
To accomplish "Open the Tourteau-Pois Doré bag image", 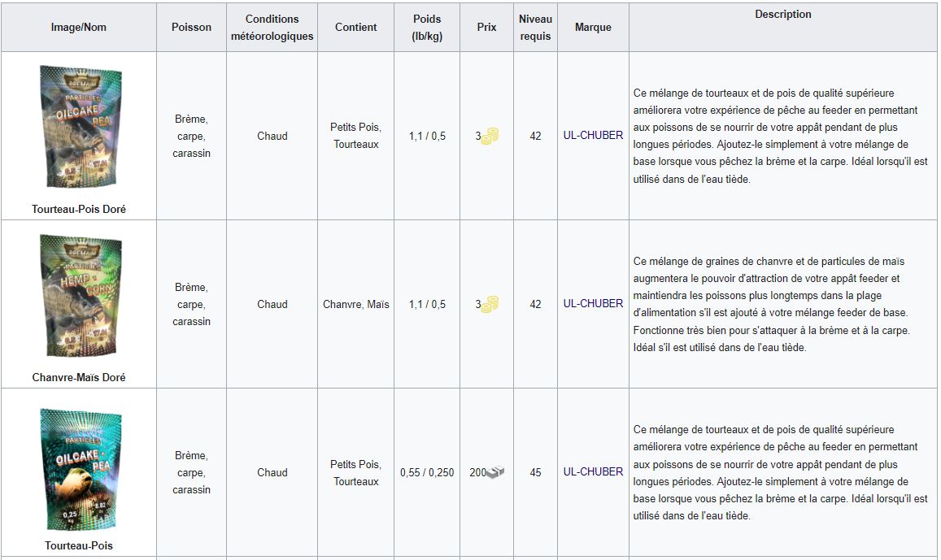I will tap(80, 127).
